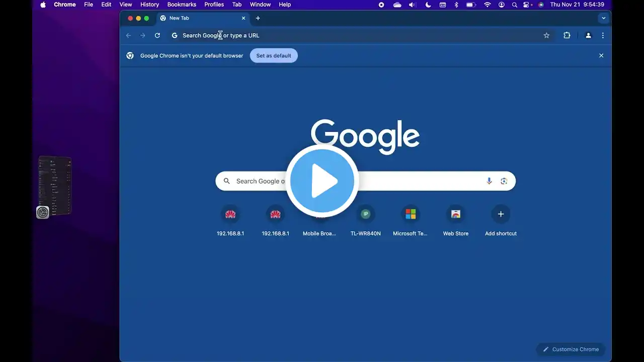
Task: Click Set as default button
Action: 274,56
